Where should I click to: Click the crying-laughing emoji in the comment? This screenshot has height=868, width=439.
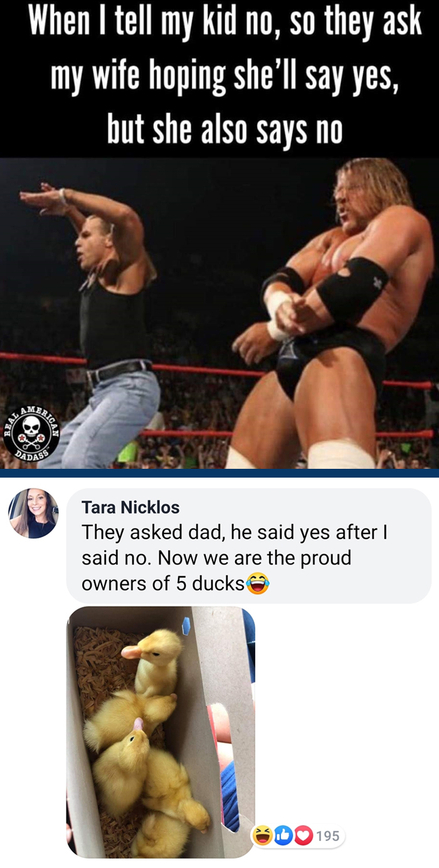pyautogui.click(x=257, y=584)
